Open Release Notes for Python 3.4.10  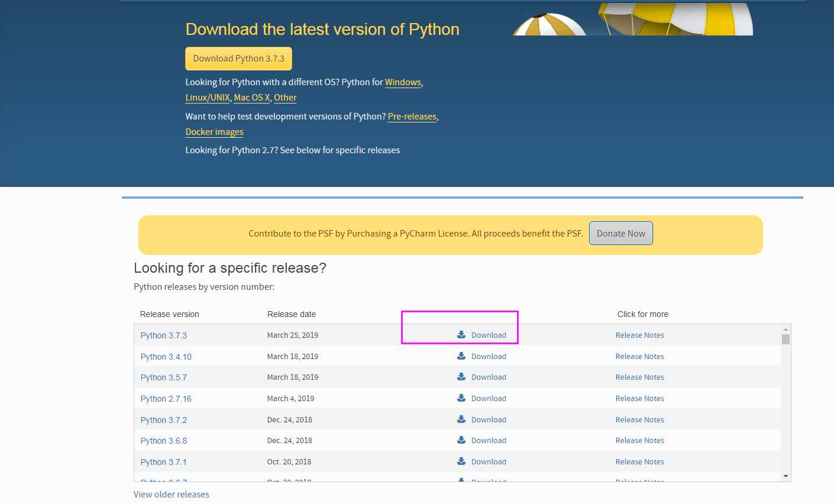tap(639, 356)
